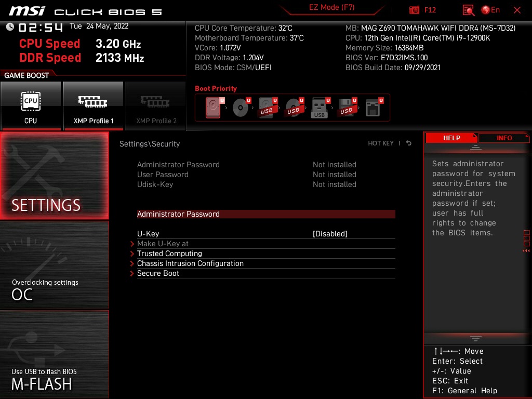
Task: Click the help panel top collapse handle
Action: (476, 148)
